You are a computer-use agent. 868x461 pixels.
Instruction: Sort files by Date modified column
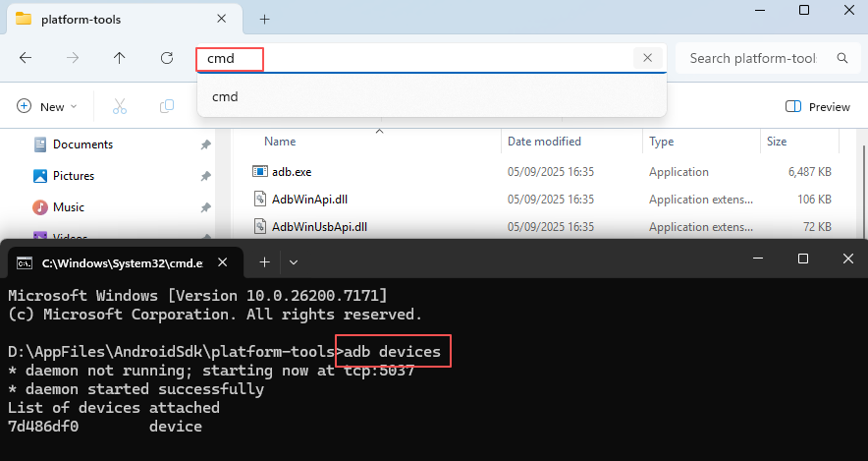(544, 142)
